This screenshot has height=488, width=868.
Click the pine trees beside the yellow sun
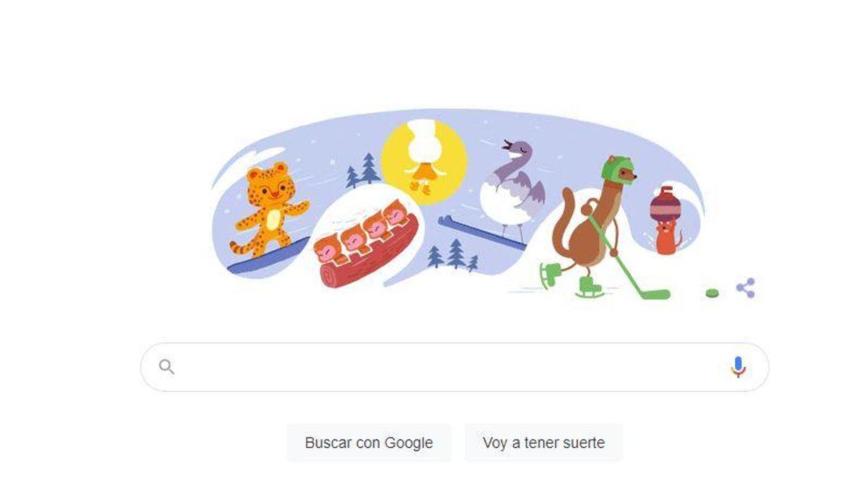coord(363,171)
